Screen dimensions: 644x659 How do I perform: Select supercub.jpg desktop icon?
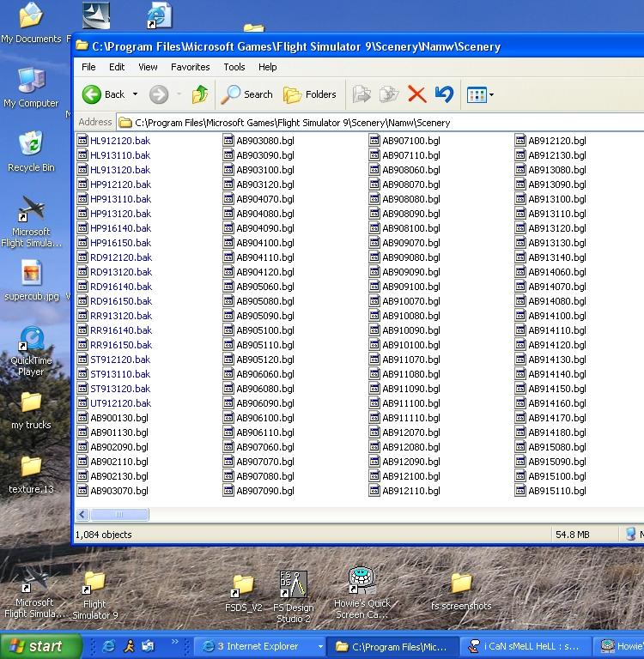[x=31, y=281]
